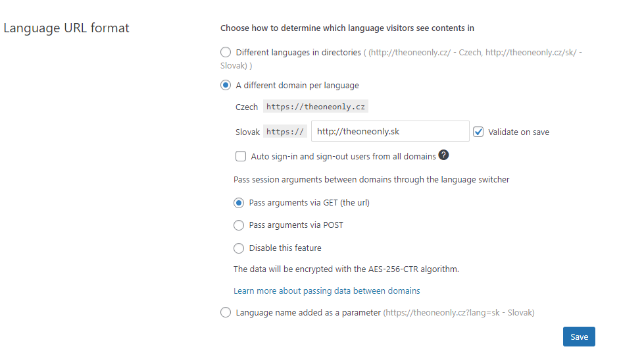Click the 'Language URL format' section heading
Screen dimensions: 644x357
[x=66, y=28]
